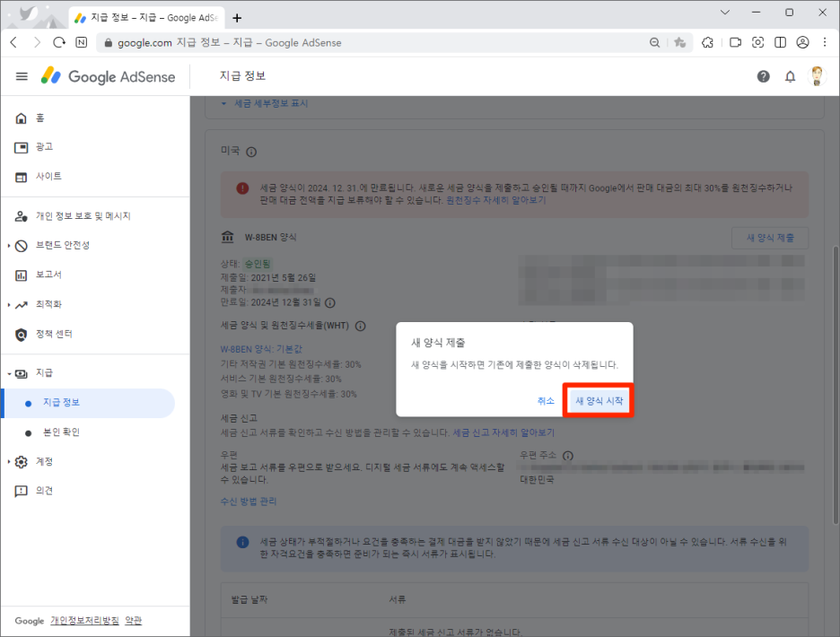Toggle the browser side panel icon
Viewport: 840px width, 637px height.
pyautogui.click(x=781, y=42)
